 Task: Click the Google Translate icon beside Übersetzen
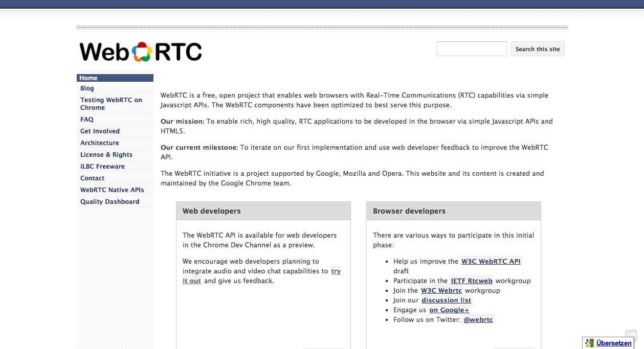(590, 343)
